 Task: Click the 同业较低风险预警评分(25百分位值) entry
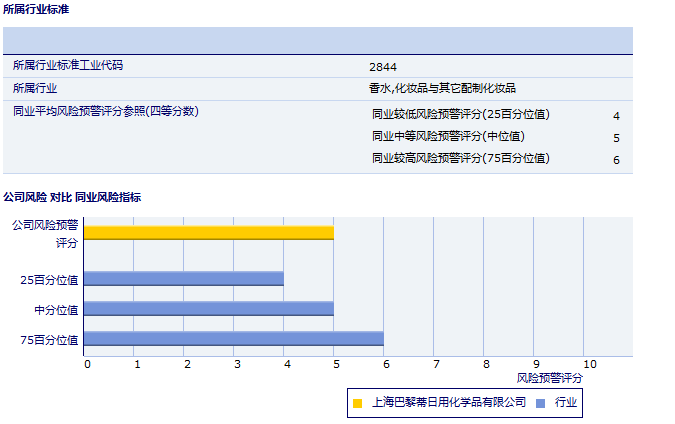461,115
